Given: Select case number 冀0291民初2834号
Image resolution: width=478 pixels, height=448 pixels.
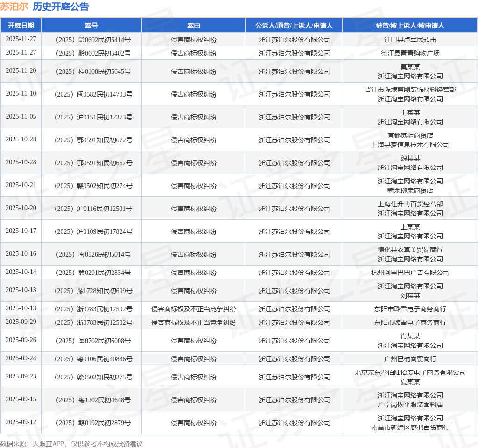Looking at the screenshot, I should 93,273.
